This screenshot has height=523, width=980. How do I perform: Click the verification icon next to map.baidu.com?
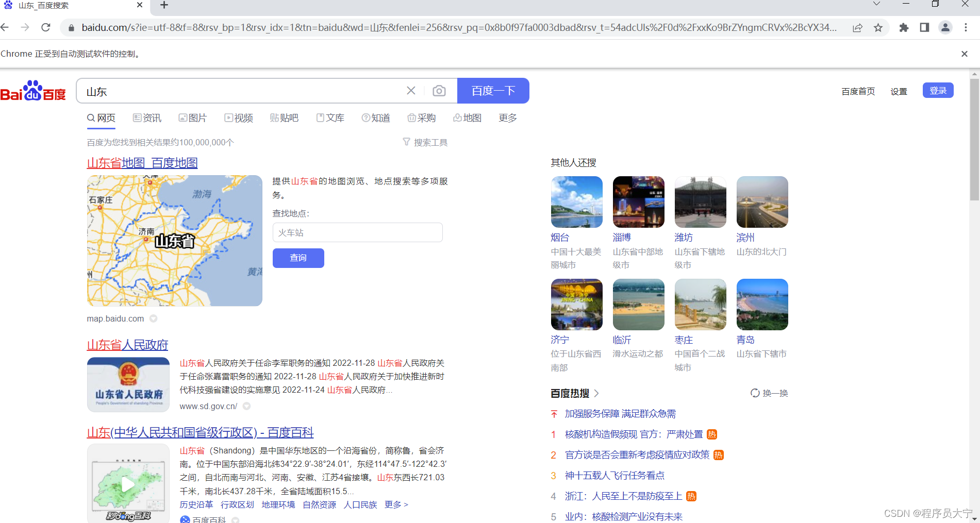(x=153, y=318)
